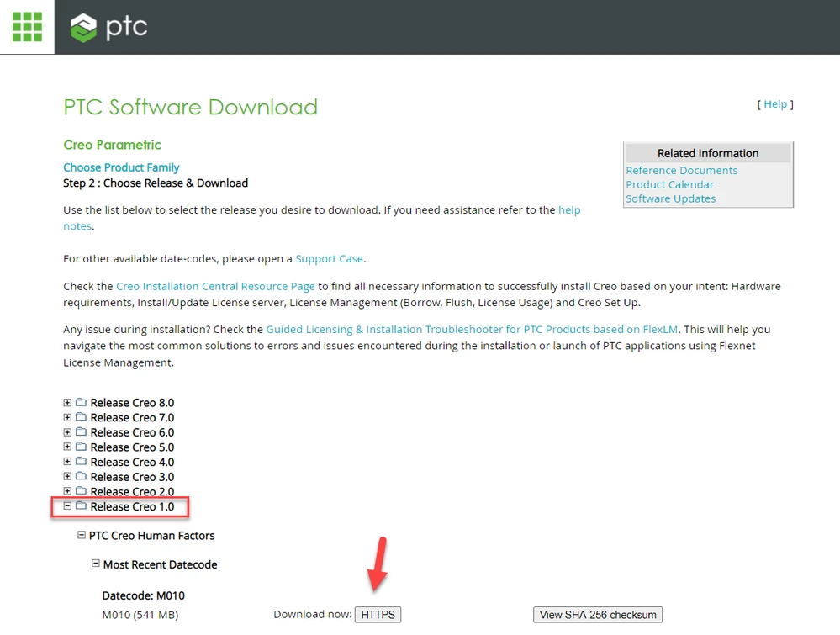
Task: Click the Release Creo 7.0 folder icon
Action: pyautogui.click(x=81, y=417)
